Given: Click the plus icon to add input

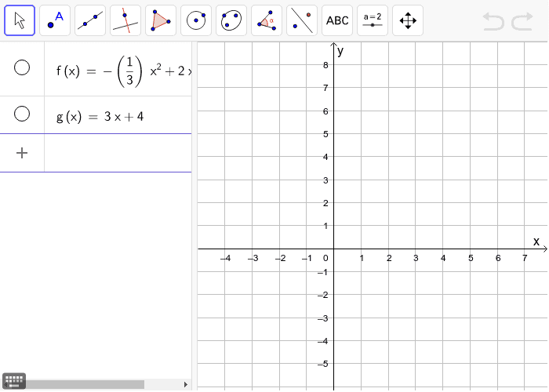Looking at the screenshot, I should pos(22,153).
